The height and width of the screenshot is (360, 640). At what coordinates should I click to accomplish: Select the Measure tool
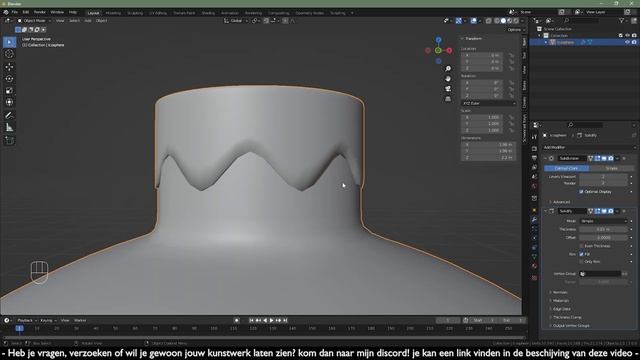tap(9, 128)
